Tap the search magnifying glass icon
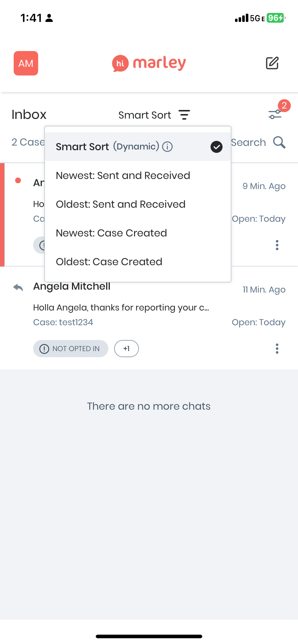This screenshot has height=644, width=298. (x=279, y=142)
